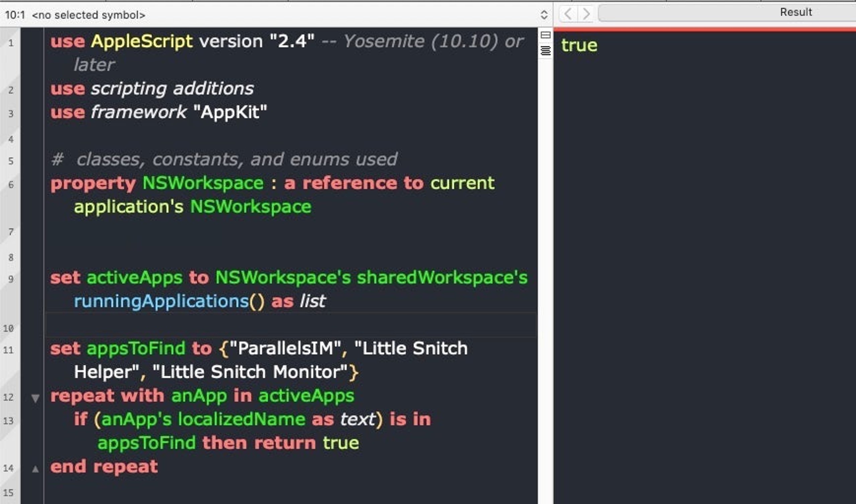
Task: Click the stacked lines icon below split icon
Action: point(545,50)
